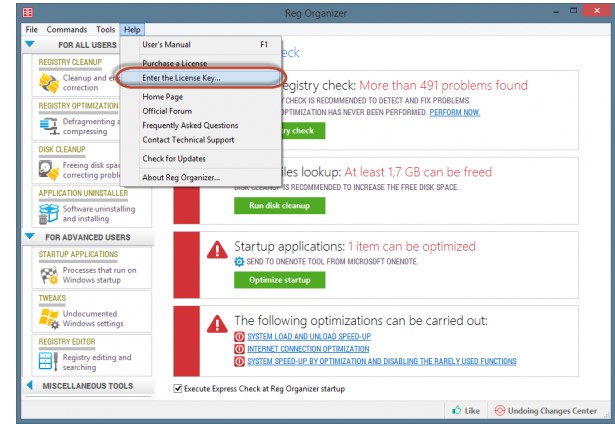Open System Load and Unload Speed-Up link

coord(309,337)
